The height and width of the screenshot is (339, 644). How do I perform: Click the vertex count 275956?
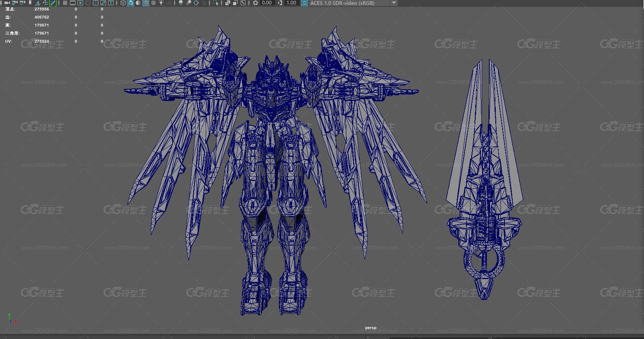pyautogui.click(x=42, y=9)
